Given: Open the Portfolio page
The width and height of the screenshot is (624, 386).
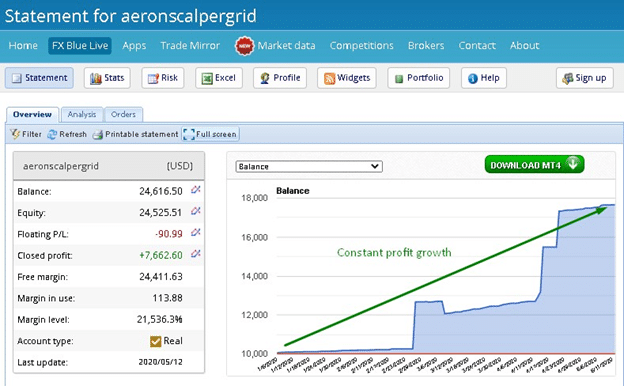Looking at the screenshot, I should pos(419,78).
